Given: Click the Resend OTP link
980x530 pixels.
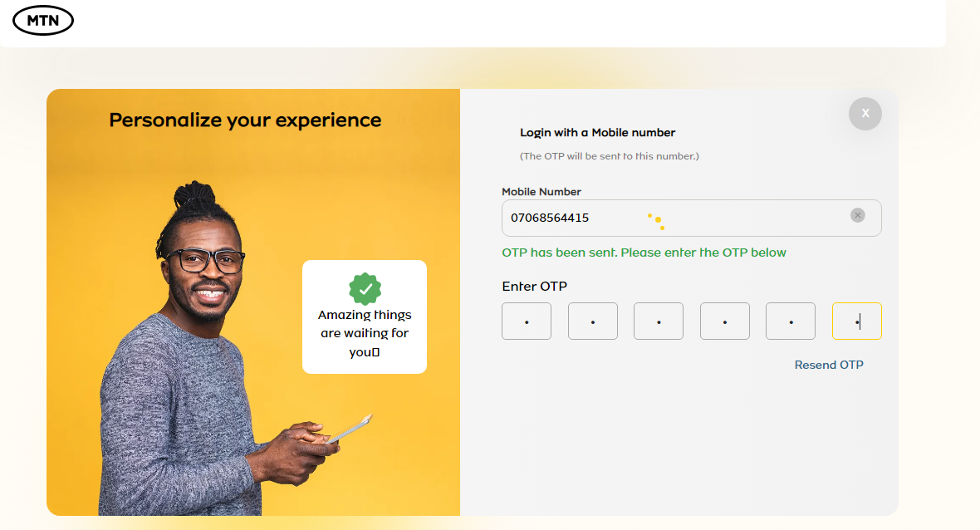Looking at the screenshot, I should pos(829,365).
